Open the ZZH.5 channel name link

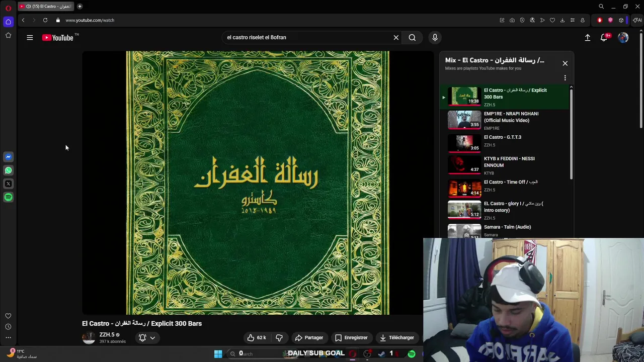click(x=107, y=335)
